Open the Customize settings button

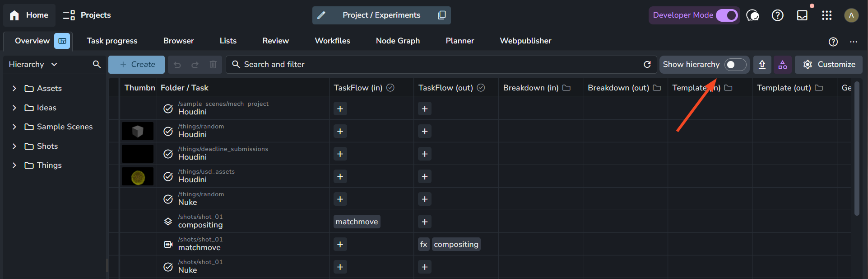pos(829,65)
